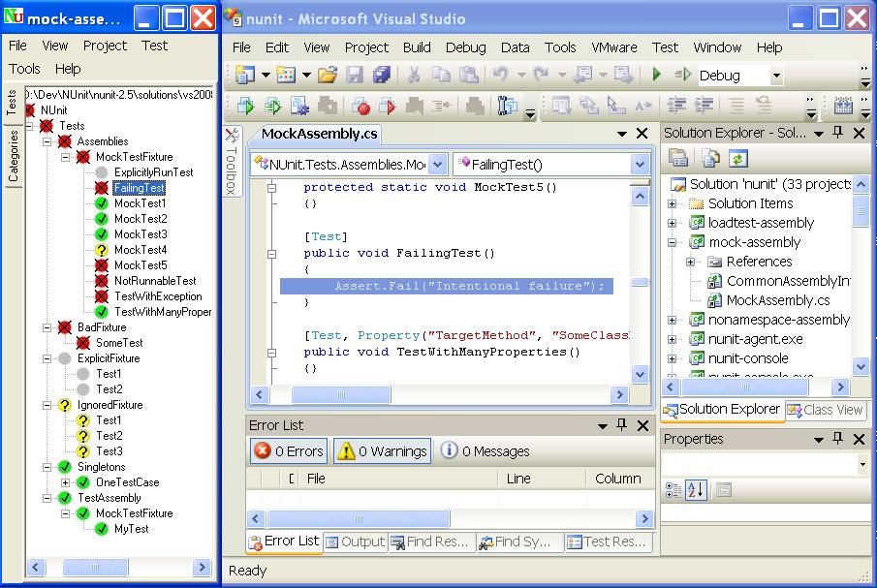Collapse the mock-assembly project node
Viewport: 877px width, 588px height.
tap(672, 242)
